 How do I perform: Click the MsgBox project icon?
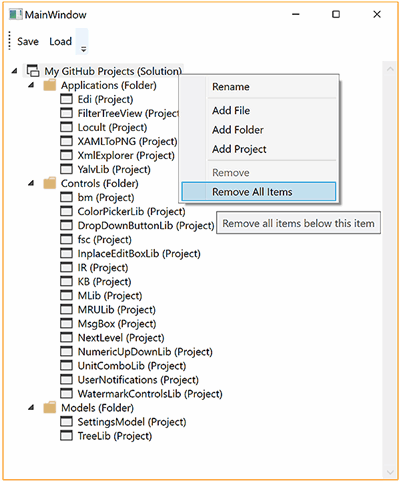click(66, 323)
